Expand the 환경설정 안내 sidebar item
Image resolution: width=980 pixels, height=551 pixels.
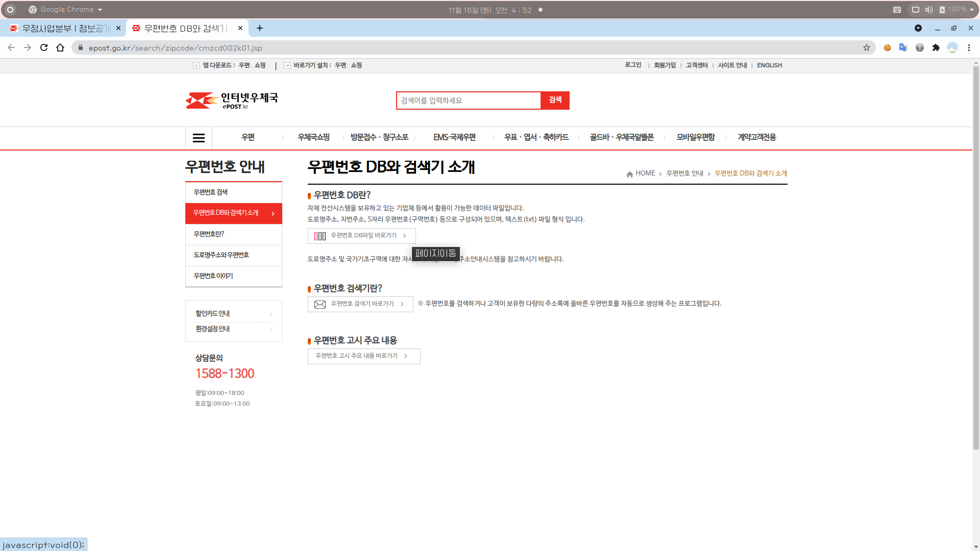(233, 329)
